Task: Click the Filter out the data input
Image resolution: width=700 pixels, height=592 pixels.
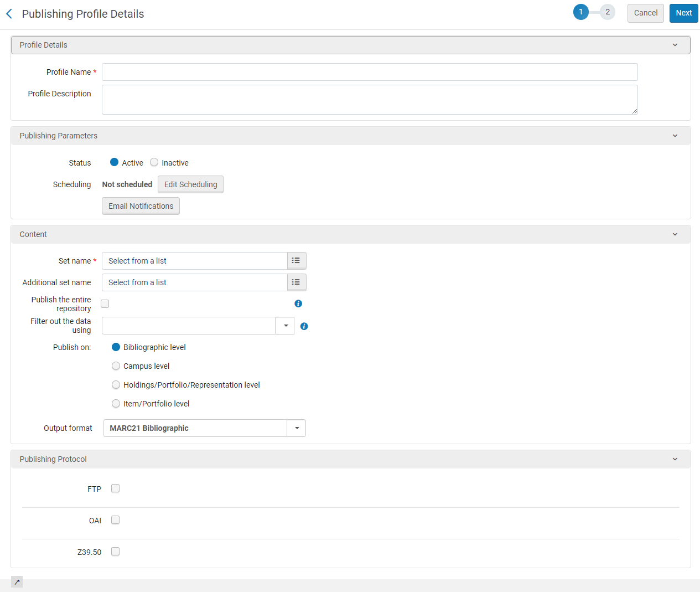Action: [x=189, y=326]
